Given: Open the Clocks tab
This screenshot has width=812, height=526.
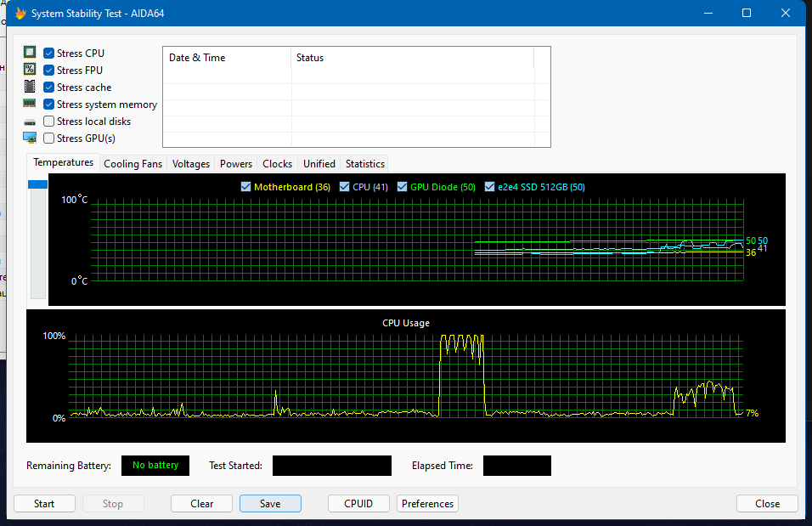Looking at the screenshot, I should pos(277,164).
